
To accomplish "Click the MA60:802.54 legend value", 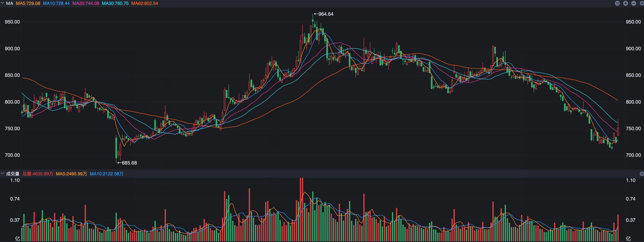I will (x=145, y=3).
